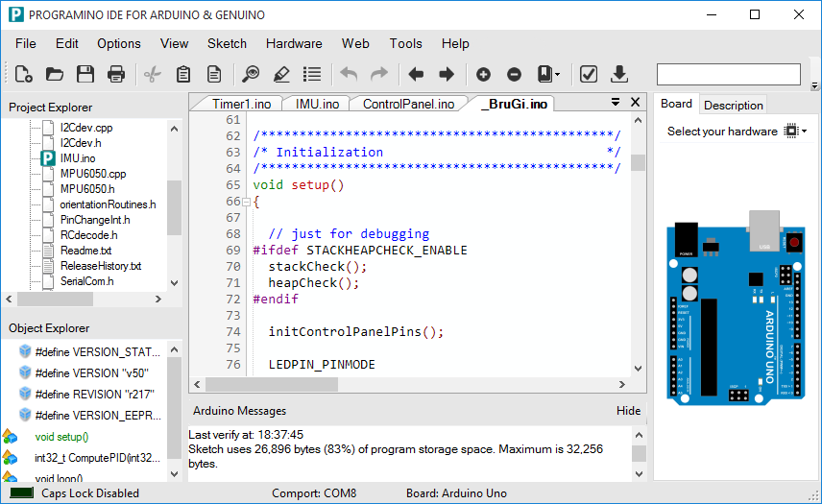Image resolution: width=822 pixels, height=504 pixels.
Task: Select I2Cdev.cpp in Project Explorer
Action: click(x=86, y=128)
